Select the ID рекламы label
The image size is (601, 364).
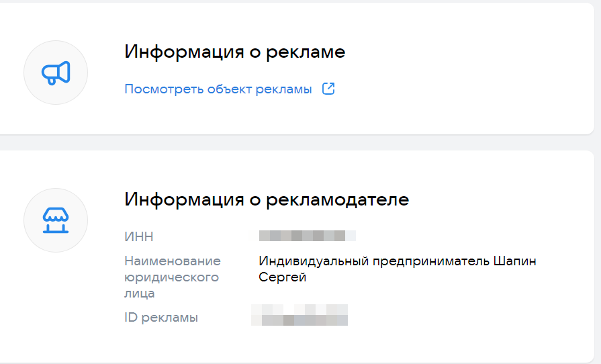coord(161,318)
